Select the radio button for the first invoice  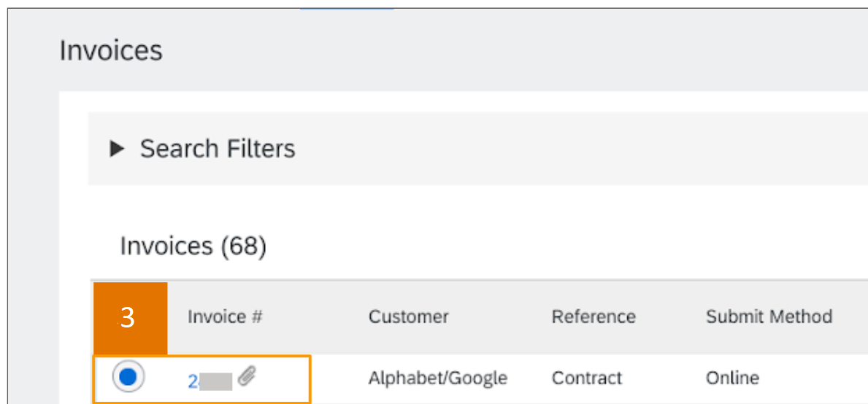click(128, 377)
